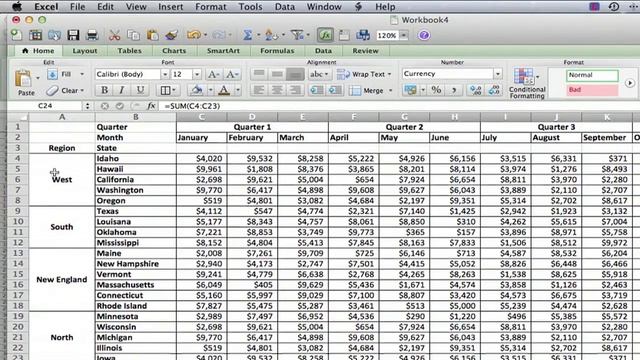Switch to the Formulas ribbon tab
This screenshot has height=360, width=640.
[x=277, y=51]
